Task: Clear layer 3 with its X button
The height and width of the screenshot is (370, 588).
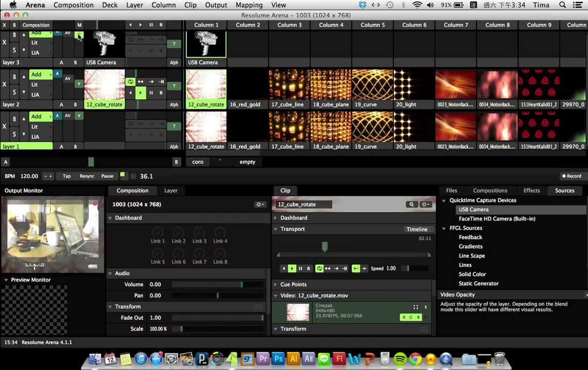Action: pyautogui.click(x=5, y=43)
